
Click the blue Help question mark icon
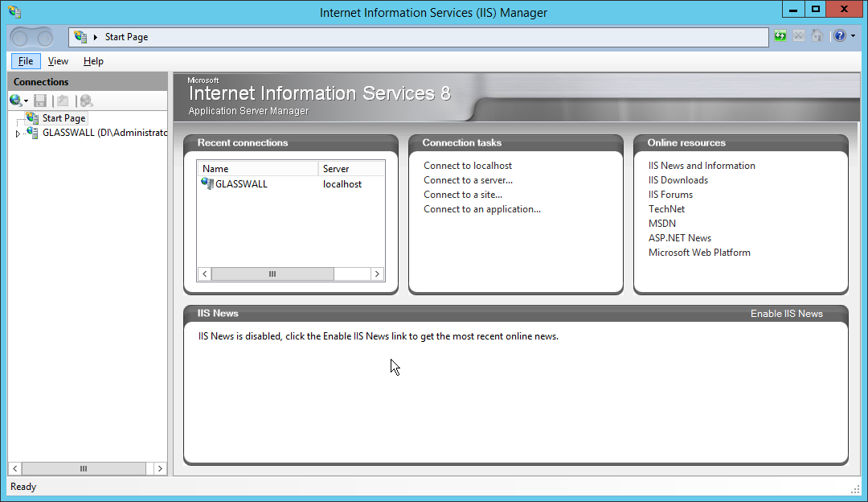pos(840,36)
